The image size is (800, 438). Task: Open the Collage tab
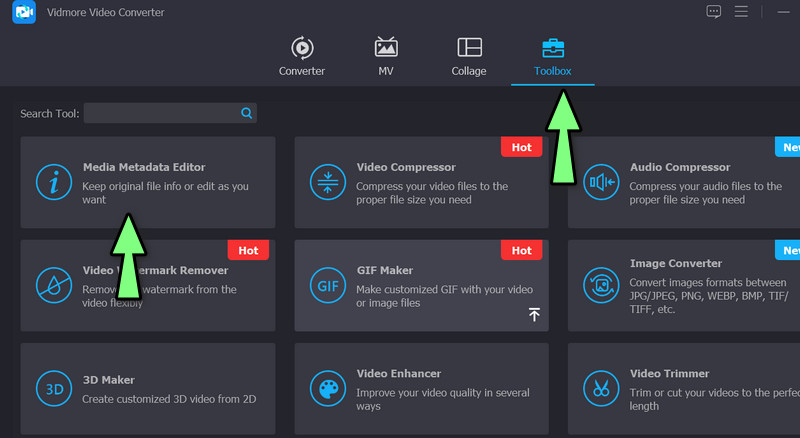click(469, 57)
